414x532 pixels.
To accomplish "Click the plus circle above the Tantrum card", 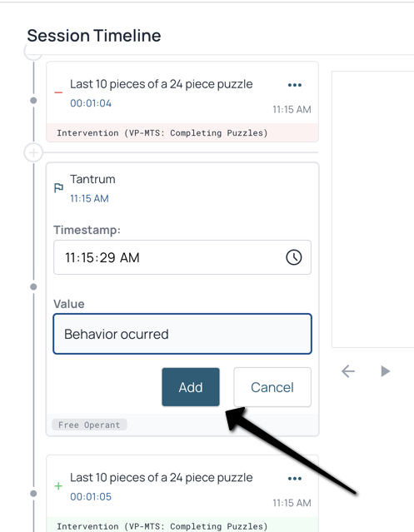I will click(x=33, y=152).
